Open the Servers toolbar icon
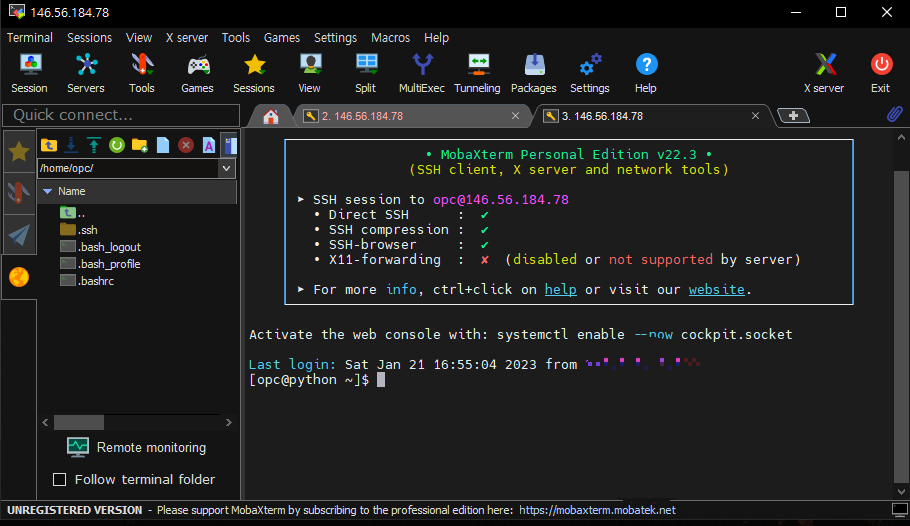 (x=86, y=74)
